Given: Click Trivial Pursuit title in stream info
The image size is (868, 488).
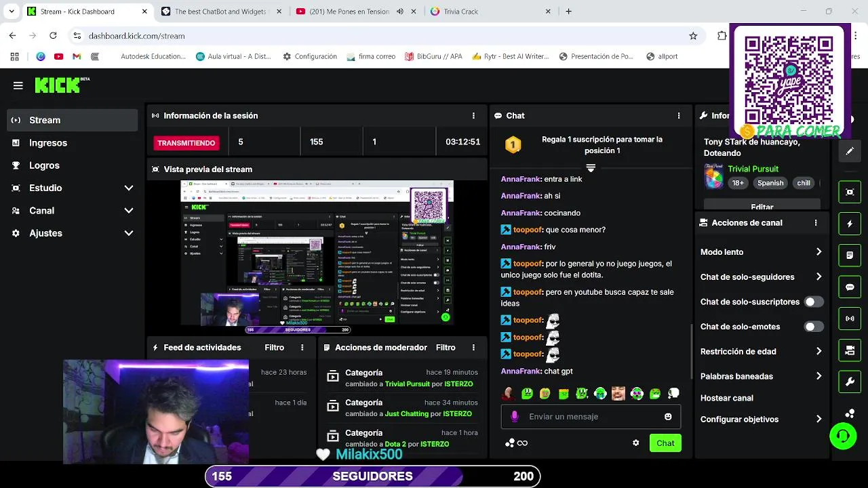Looking at the screenshot, I should point(753,169).
